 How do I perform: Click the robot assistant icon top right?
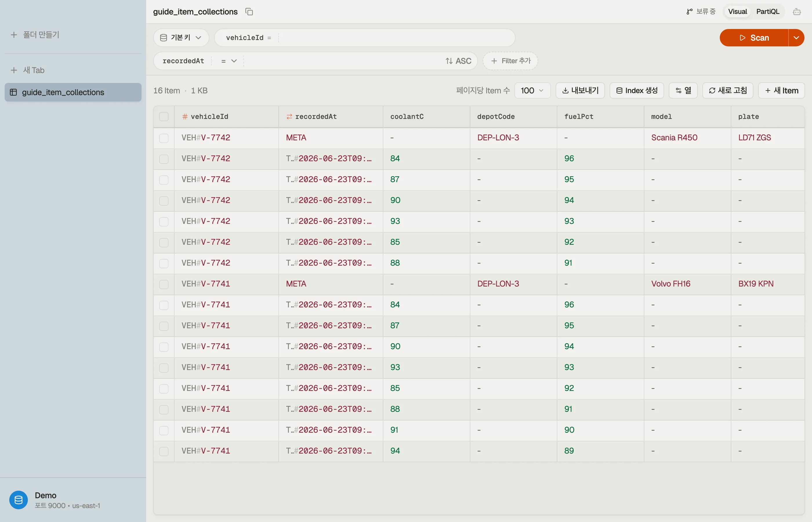(797, 12)
